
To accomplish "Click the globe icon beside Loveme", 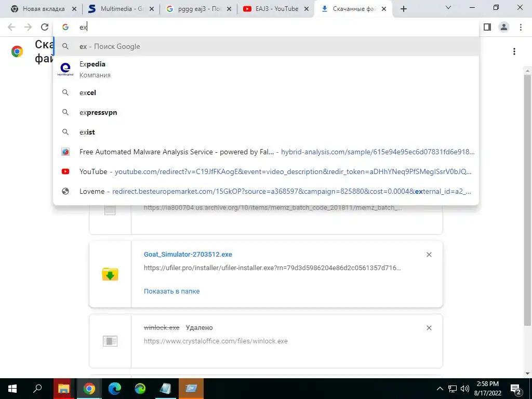I will click(65, 191).
